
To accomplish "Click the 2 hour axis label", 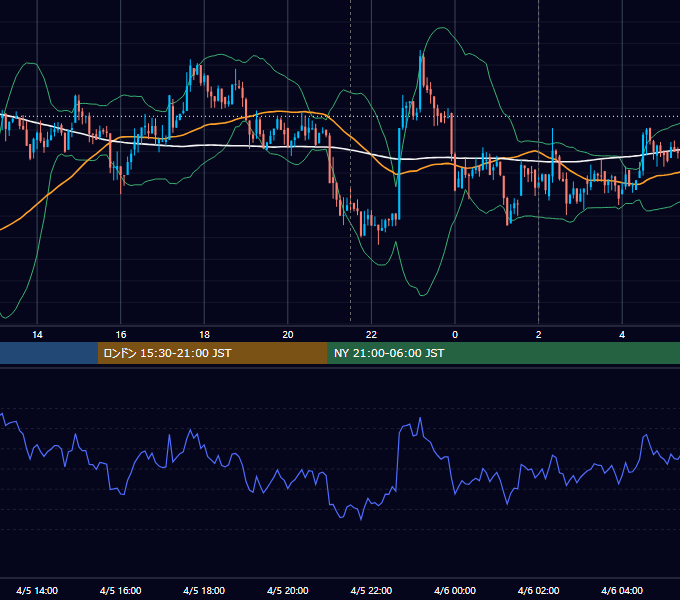I will pos(539,335).
